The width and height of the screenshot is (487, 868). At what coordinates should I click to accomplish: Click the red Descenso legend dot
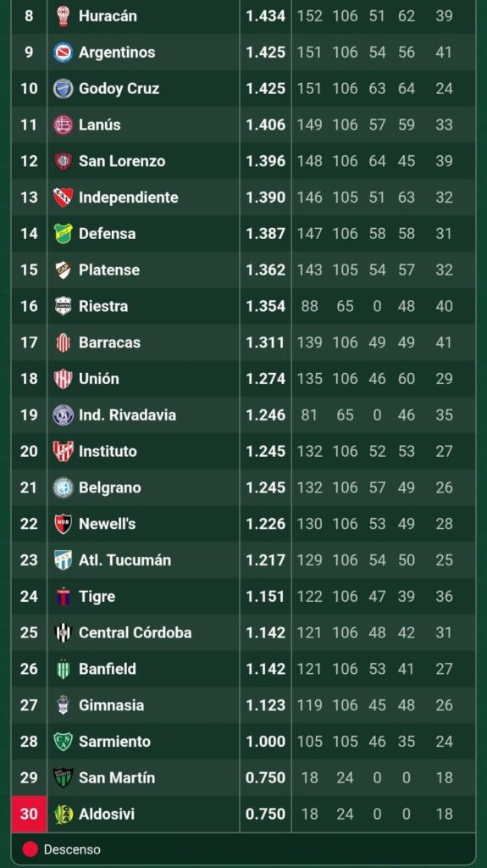[30, 849]
